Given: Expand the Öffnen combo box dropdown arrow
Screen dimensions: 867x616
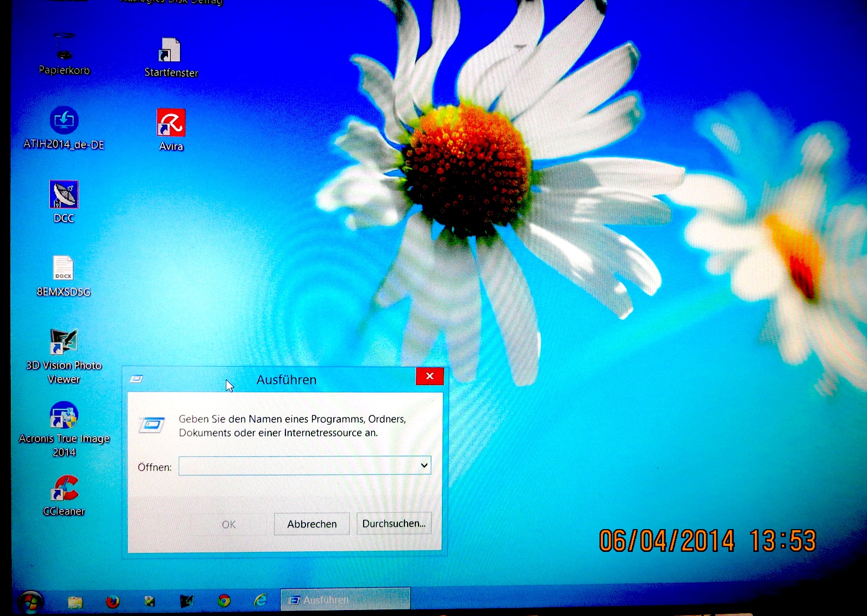Looking at the screenshot, I should 424,466.
